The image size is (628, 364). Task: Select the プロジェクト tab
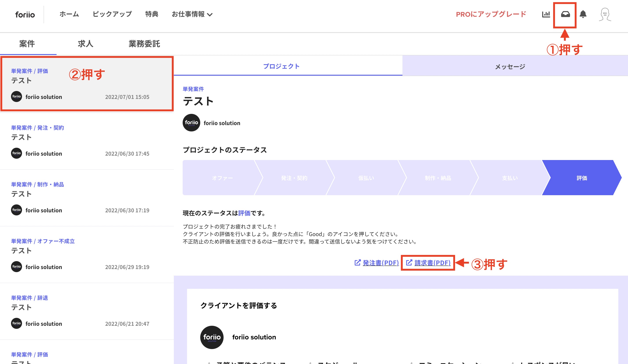tap(288, 66)
